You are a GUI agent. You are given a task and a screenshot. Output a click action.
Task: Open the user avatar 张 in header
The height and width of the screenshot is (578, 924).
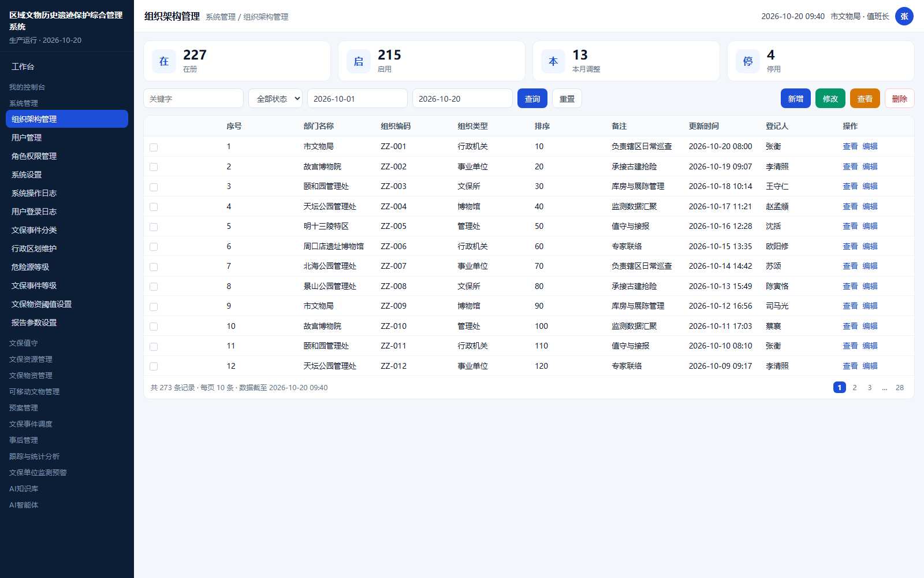[904, 16]
